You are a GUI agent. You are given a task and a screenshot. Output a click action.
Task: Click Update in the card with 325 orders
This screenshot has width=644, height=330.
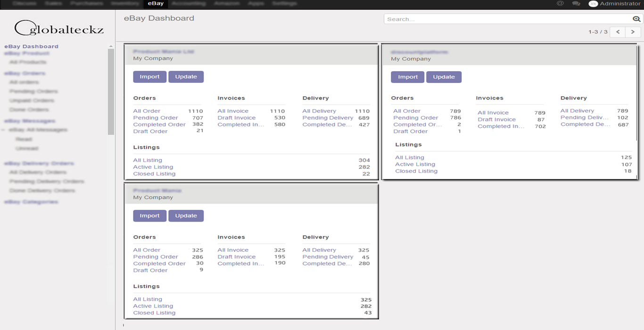click(186, 216)
